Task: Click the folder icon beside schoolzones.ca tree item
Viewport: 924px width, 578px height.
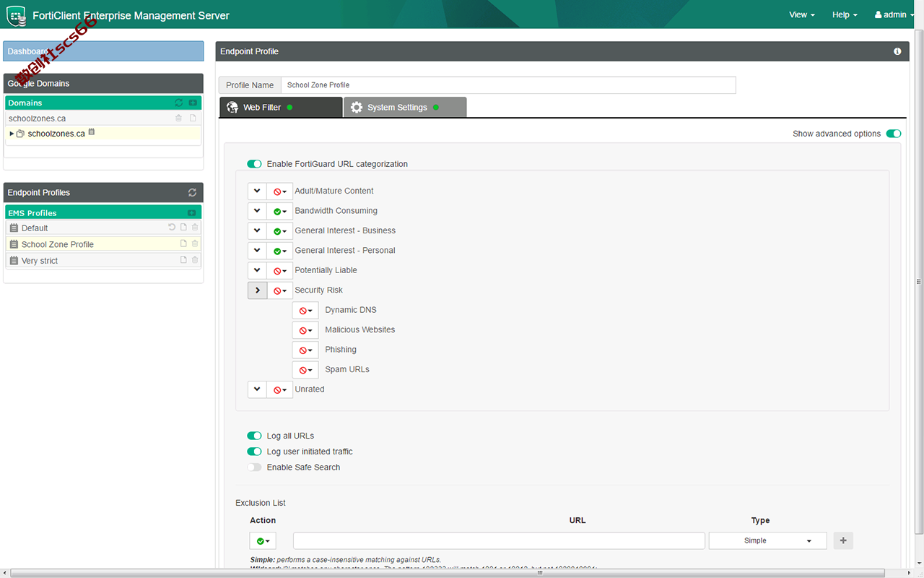Action: pos(20,134)
